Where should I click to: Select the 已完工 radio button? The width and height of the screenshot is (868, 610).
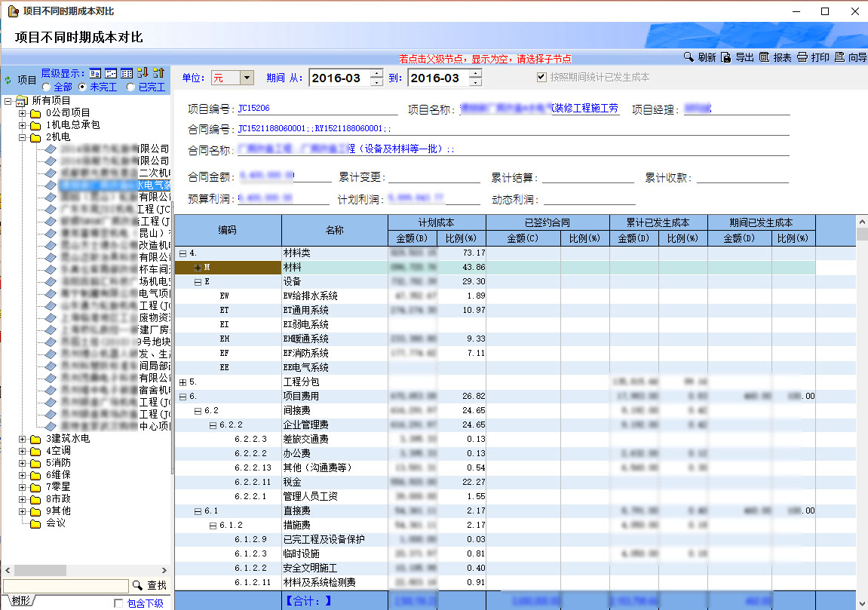click(x=130, y=87)
